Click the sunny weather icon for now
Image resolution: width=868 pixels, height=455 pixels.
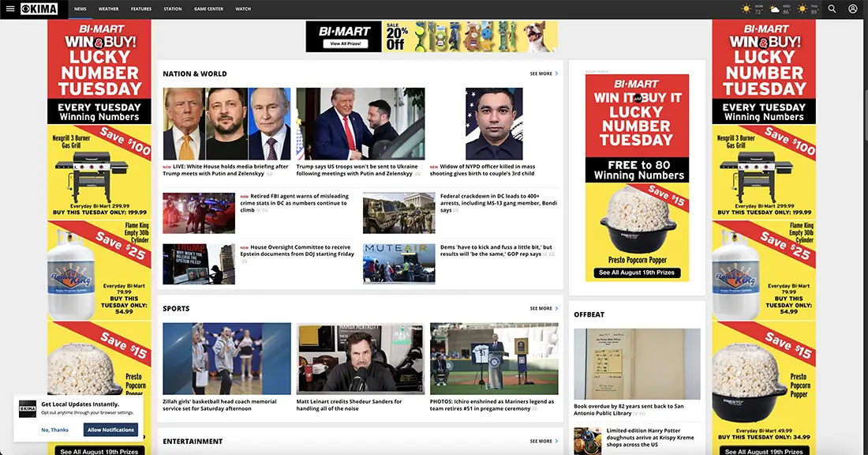pyautogui.click(x=746, y=9)
